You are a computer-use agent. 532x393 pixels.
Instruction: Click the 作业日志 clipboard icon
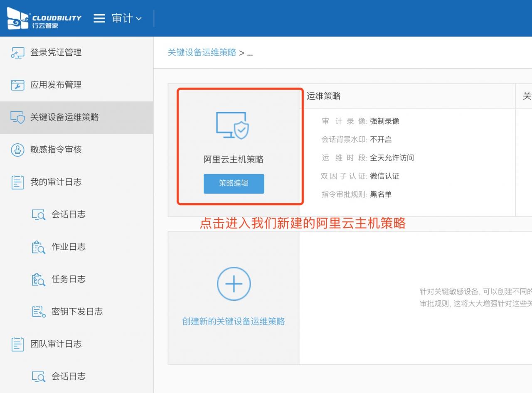tap(39, 247)
